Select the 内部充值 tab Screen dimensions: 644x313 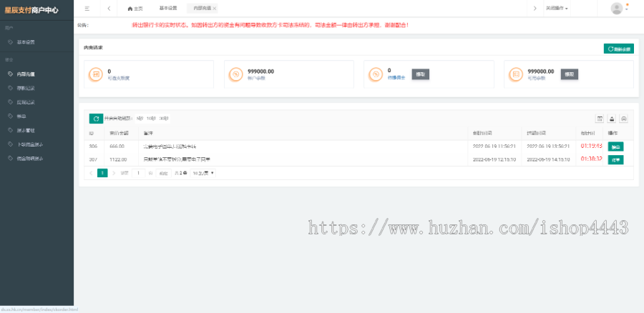click(x=202, y=9)
